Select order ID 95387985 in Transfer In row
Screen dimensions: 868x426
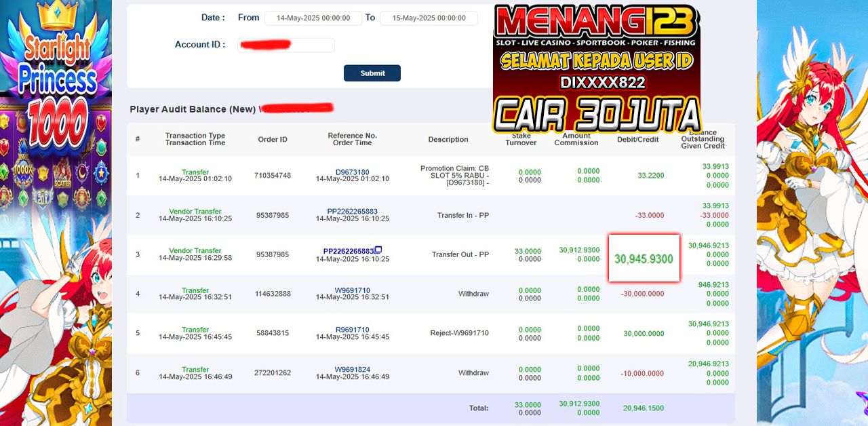[273, 215]
